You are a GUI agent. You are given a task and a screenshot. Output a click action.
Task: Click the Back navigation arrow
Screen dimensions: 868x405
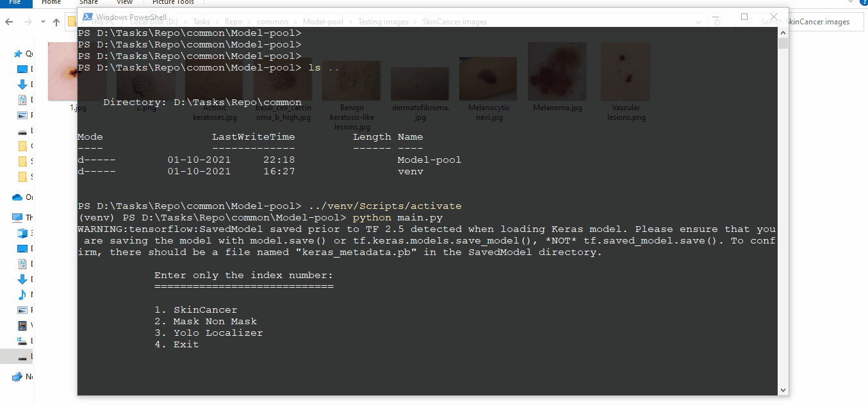click(x=9, y=21)
